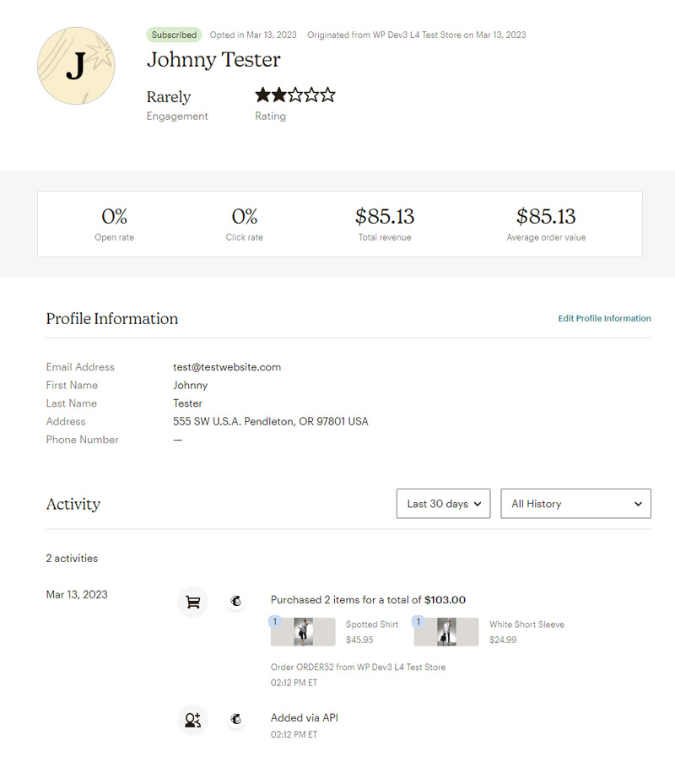675x784 pixels.
Task: Set rating to the fifth star
Action: tap(327, 95)
